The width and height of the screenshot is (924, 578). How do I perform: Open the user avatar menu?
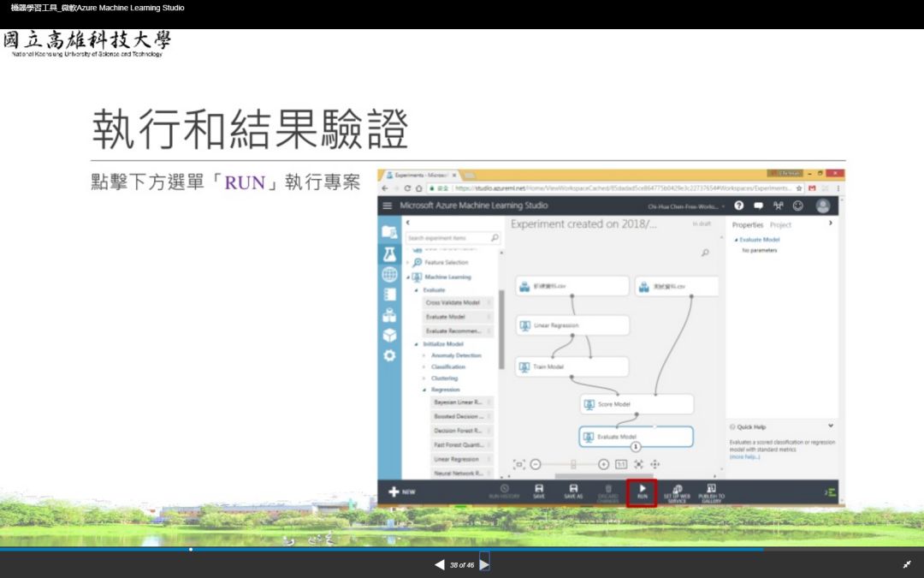823,206
